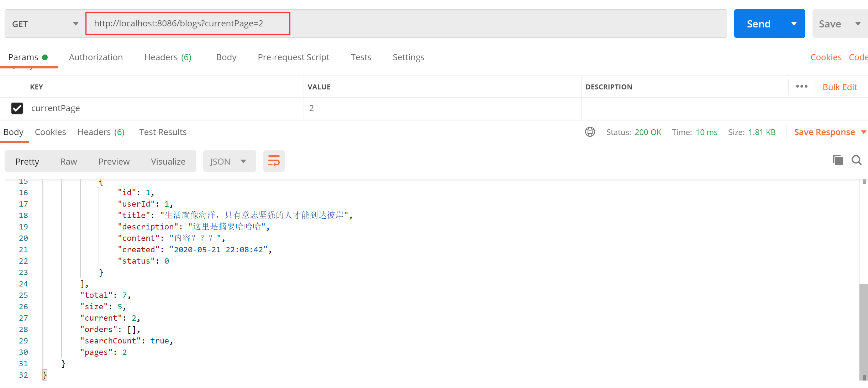868x388 pixels.
Task: Click the word wrap toggle icon
Action: (273, 161)
